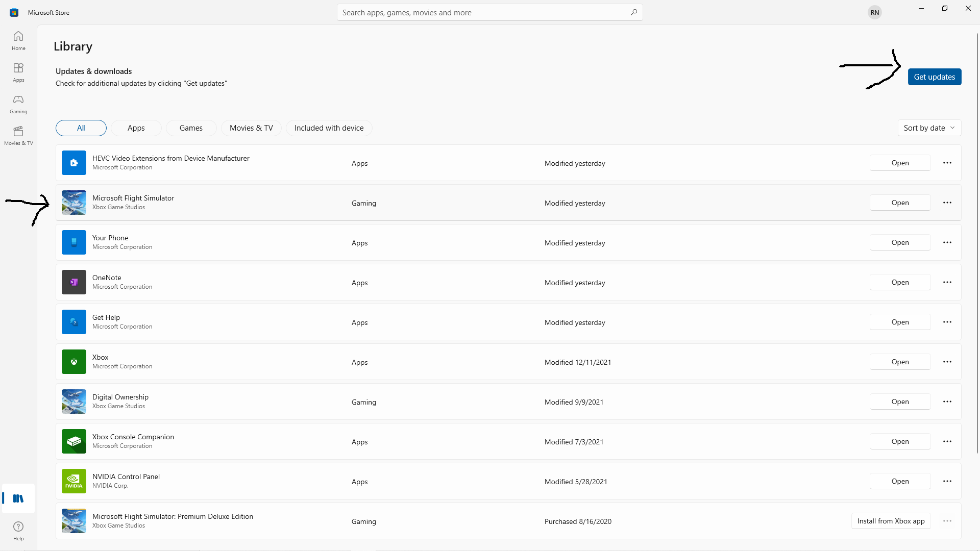980x551 pixels.
Task: Open NVIDIA Control Panel
Action: coord(900,481)
